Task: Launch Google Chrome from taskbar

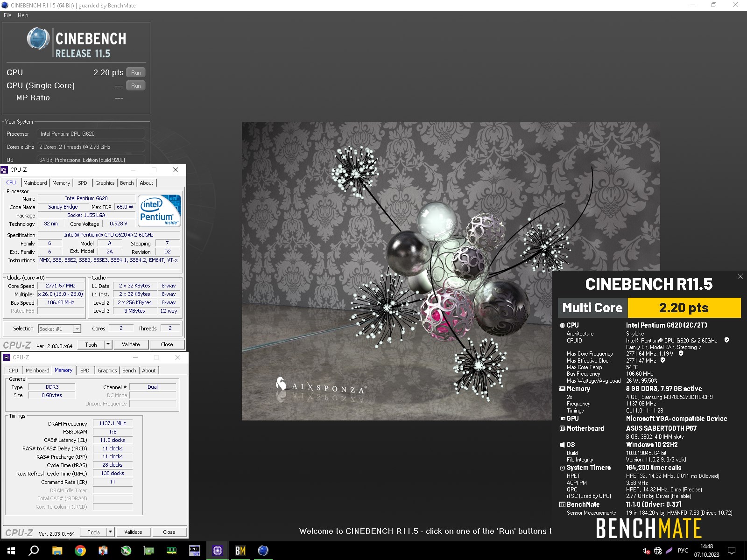Action: pos(80,551)
